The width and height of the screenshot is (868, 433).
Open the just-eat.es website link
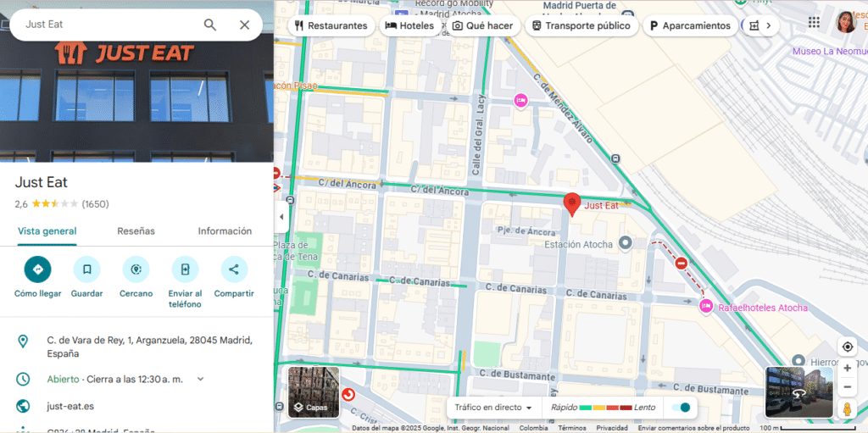70,407
